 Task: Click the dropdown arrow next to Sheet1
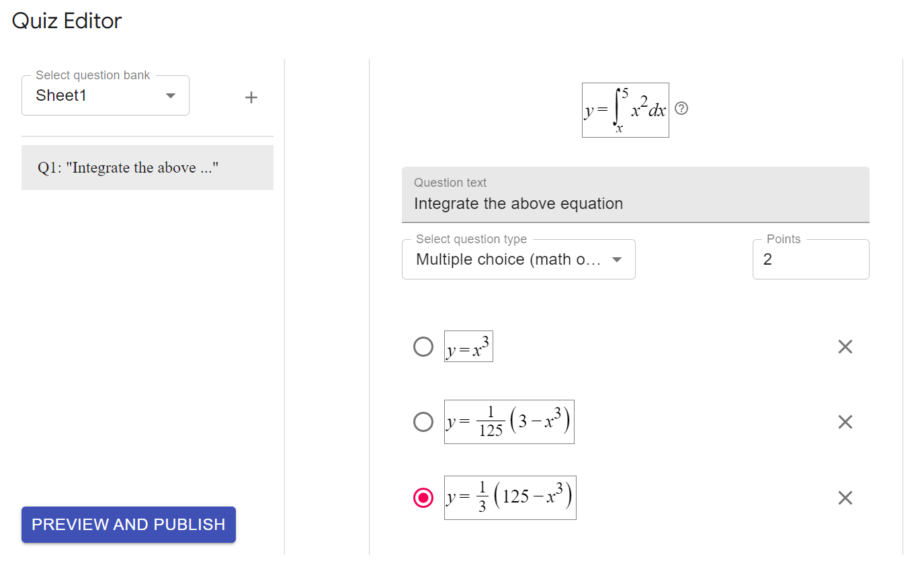pos(171,95)
